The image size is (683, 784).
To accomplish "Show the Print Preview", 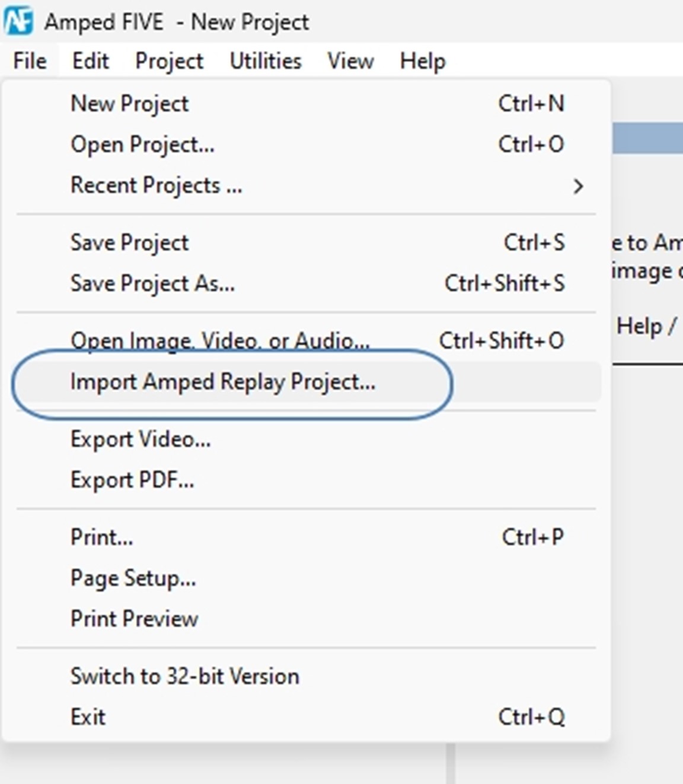I will pyautogui.click(x=134, y=619).
